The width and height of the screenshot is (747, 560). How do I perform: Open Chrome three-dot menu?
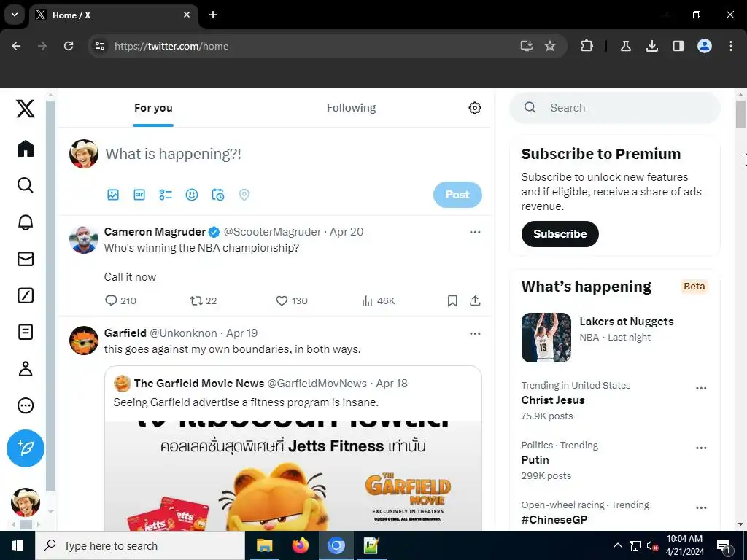point(731,46)
